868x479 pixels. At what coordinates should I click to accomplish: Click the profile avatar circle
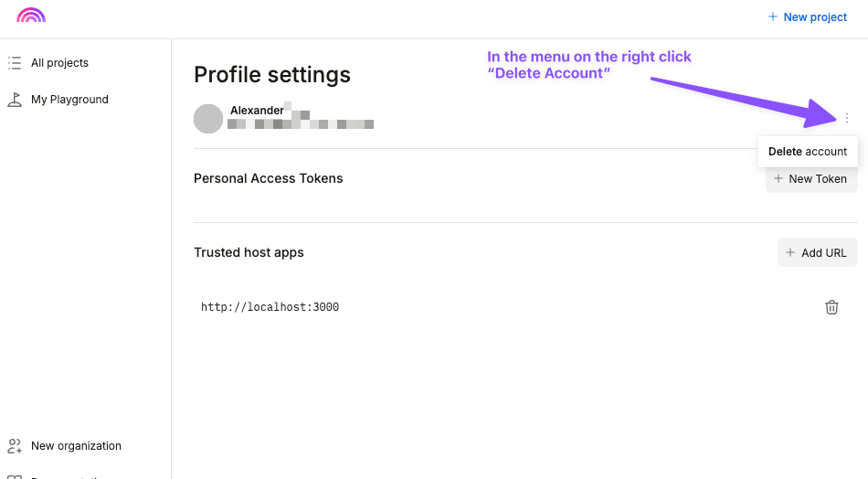coord(208,118)
